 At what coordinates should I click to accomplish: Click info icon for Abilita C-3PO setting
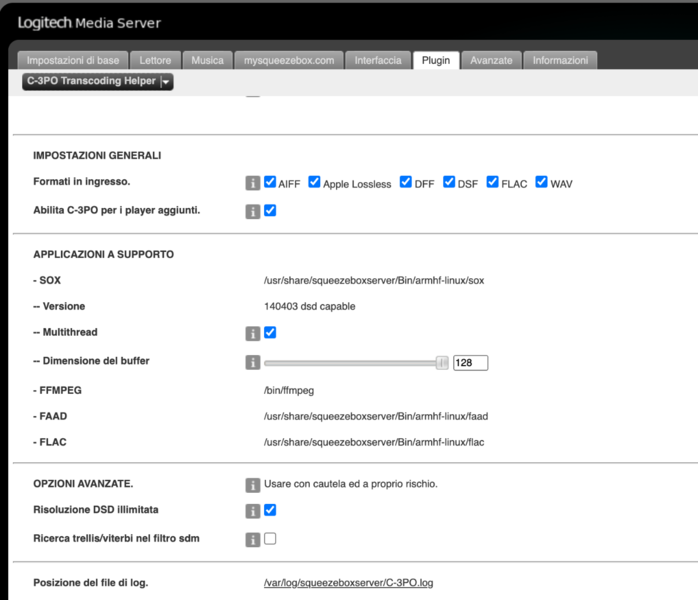click(253, 211)
